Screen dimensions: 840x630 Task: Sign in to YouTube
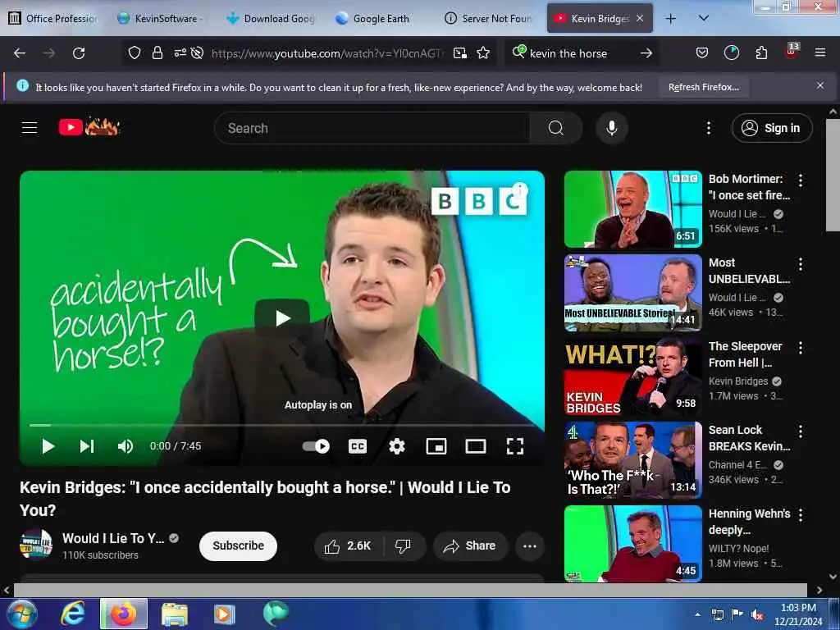pos(771,128)
